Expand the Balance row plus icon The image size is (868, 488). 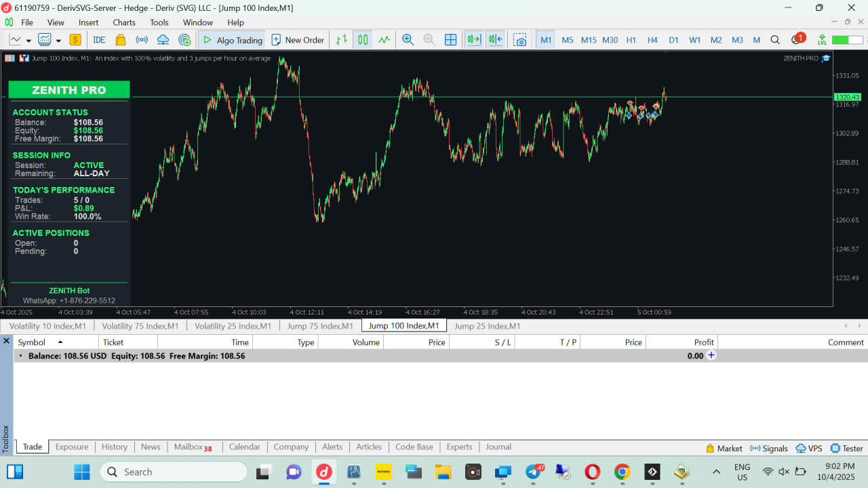coord(711,355)
